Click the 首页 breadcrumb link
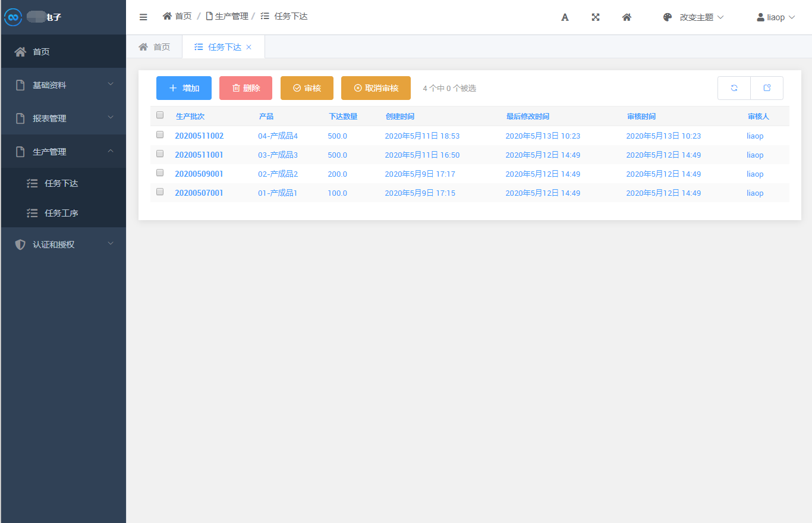 [183, 16]
